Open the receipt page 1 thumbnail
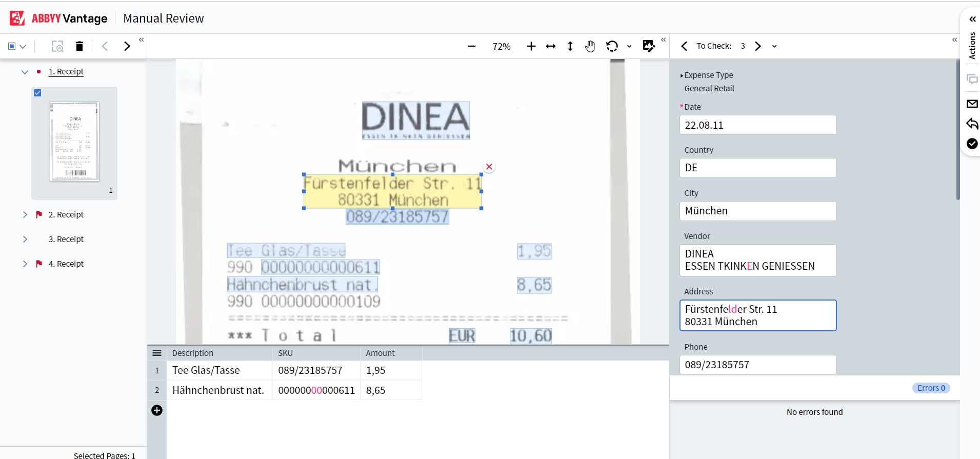Viewport: 980px width, 459px height. [74, 142]
